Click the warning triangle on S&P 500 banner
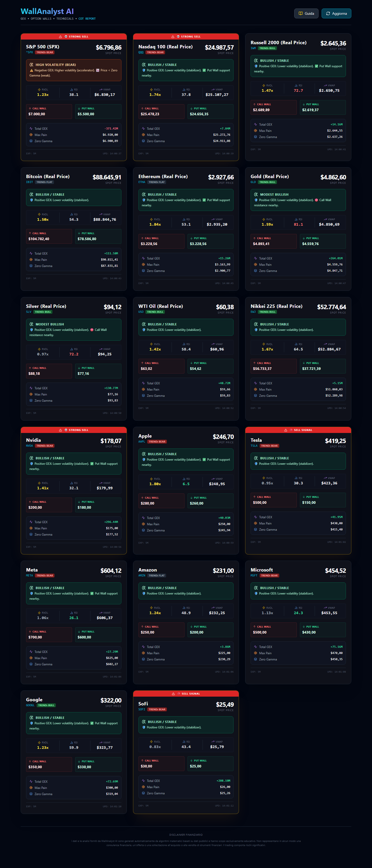 [61, 37]
